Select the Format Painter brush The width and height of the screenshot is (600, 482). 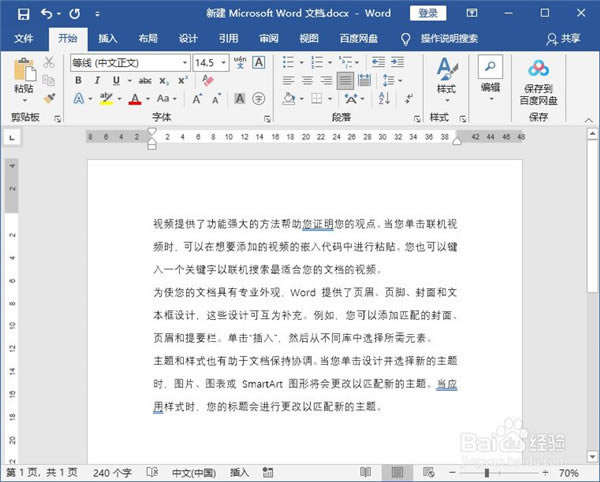tap(49, 98)
